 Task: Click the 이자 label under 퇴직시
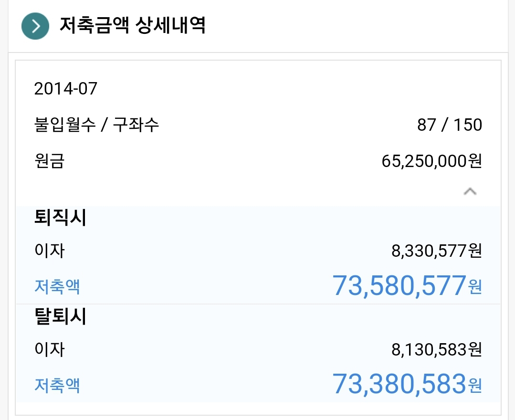pos(49,251)
